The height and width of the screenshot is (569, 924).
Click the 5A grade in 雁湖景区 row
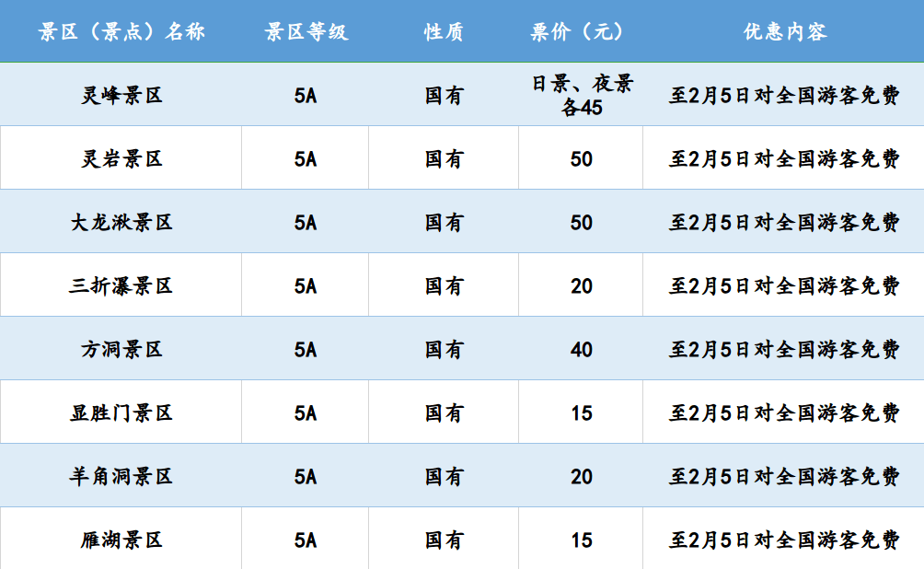[x=306, y=540]
